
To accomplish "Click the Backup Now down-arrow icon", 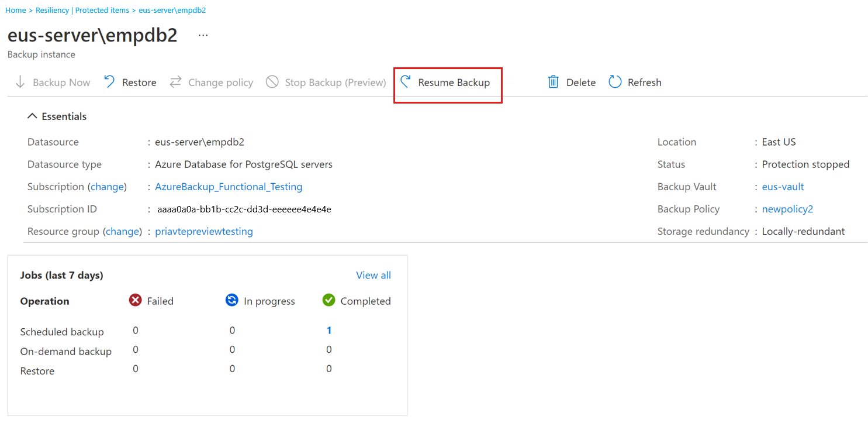I will pyautogui.click(x=20, y=82).
